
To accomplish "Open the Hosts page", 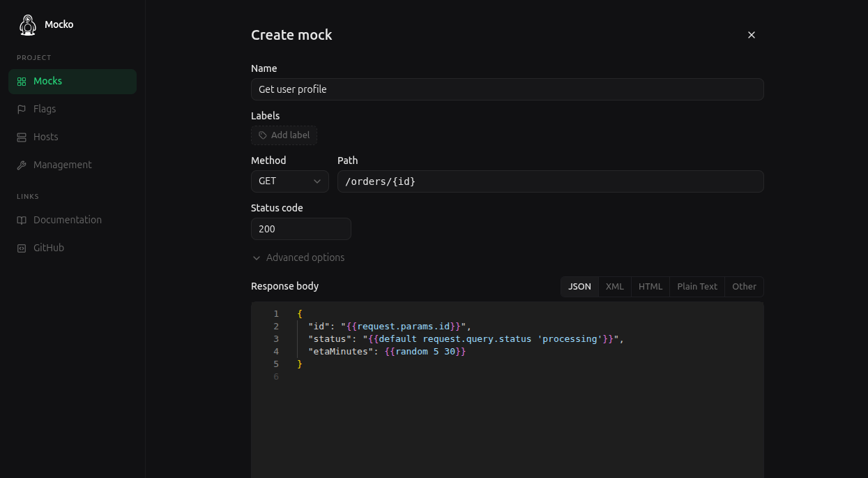I will [x=73, y=137].
